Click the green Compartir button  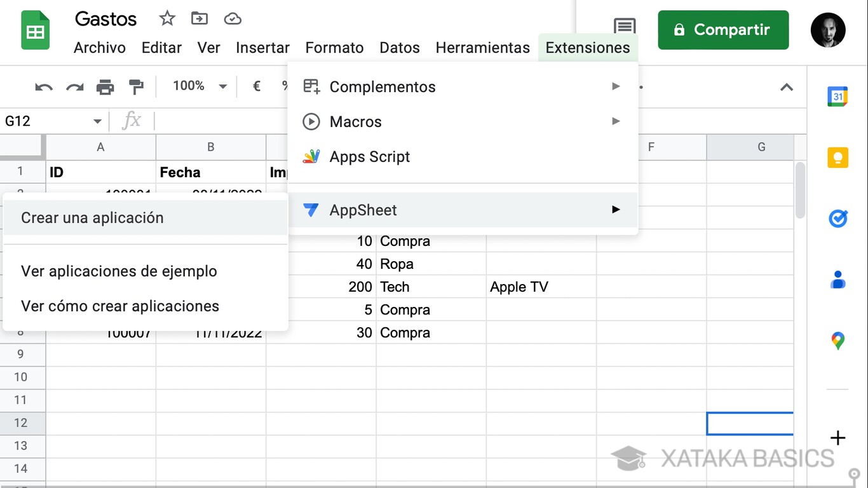coord(722,29)
